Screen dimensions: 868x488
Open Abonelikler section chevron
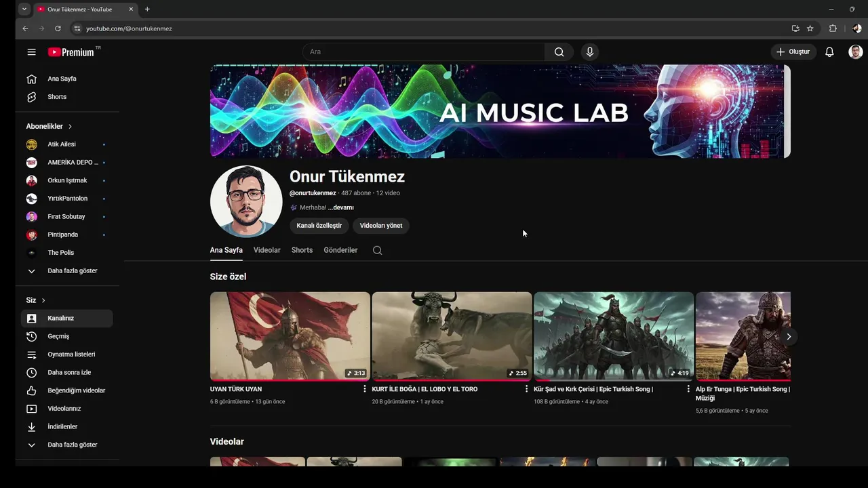(x=70, y=127)
